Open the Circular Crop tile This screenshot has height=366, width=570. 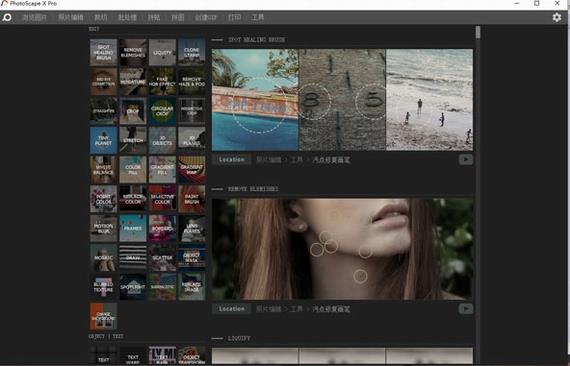(x=162, y=111)
